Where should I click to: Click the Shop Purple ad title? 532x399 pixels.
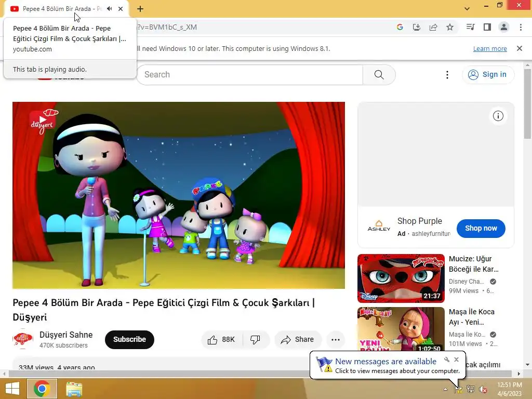point(420,221)
